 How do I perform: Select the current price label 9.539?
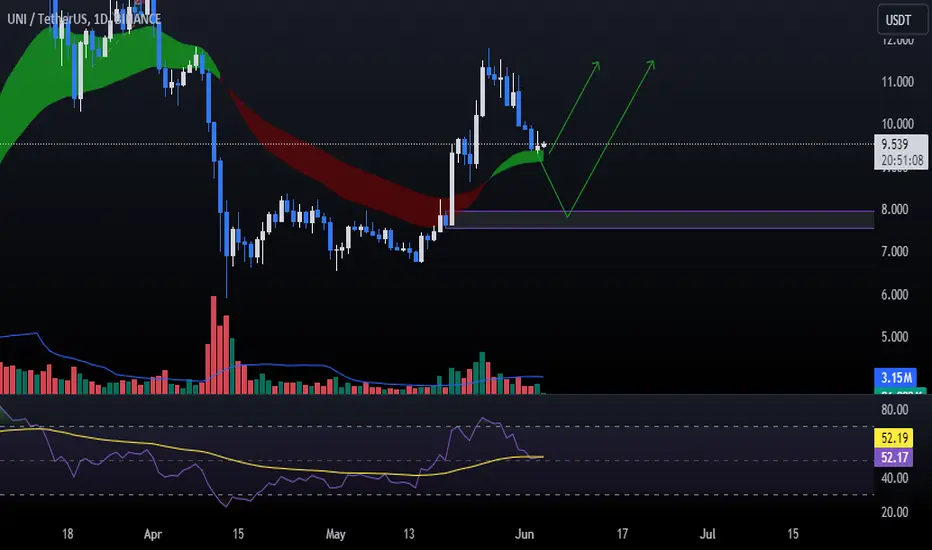point(895,144)
